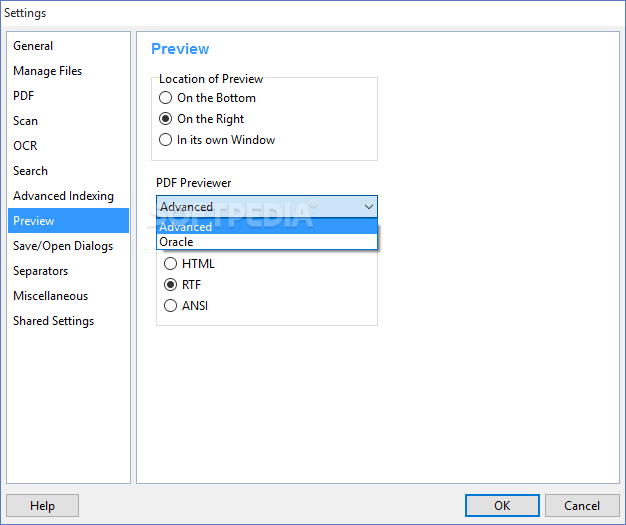Open the OCR settings section

click(x=25, y=146)
